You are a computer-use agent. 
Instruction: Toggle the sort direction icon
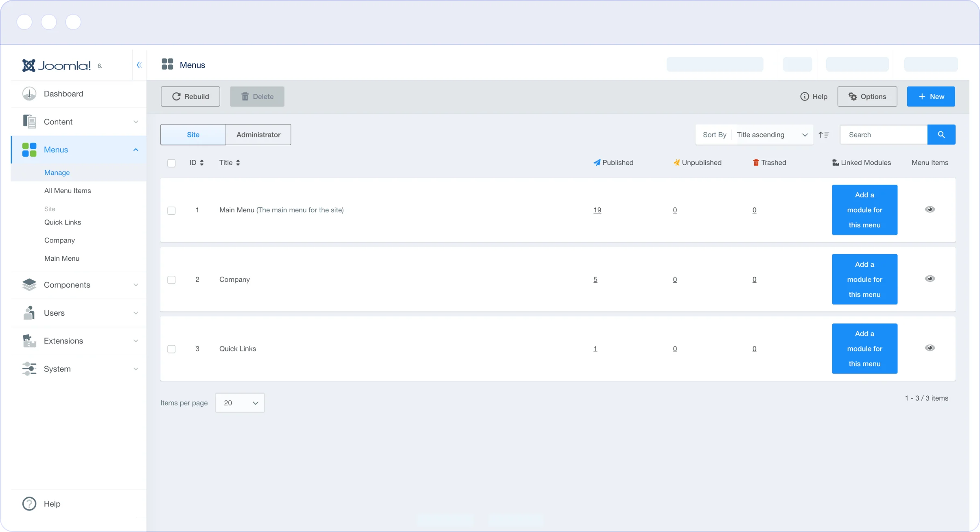[824, 135]
